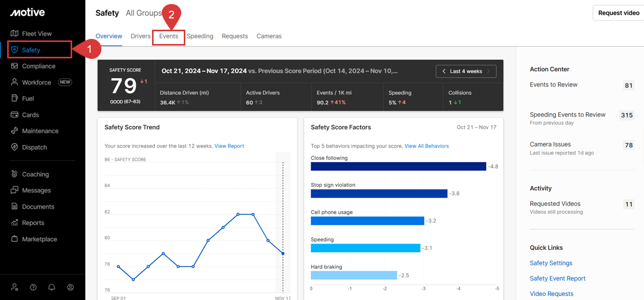The image size is (644, 300).
Task: Open Events to Review count 81
Action: coord(629,85)
